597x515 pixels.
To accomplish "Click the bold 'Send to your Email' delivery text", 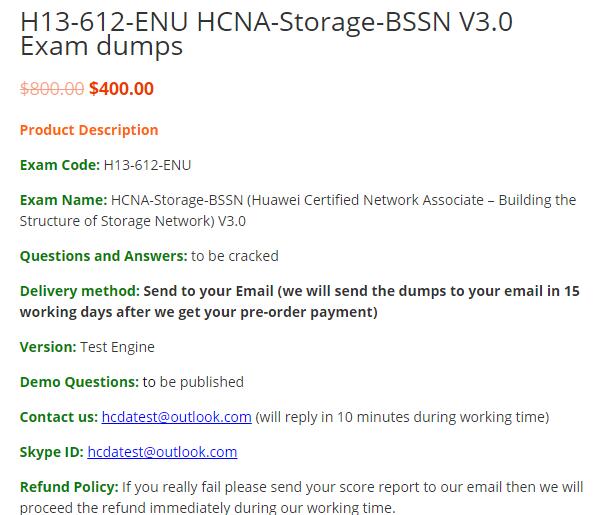I will 209,291.
